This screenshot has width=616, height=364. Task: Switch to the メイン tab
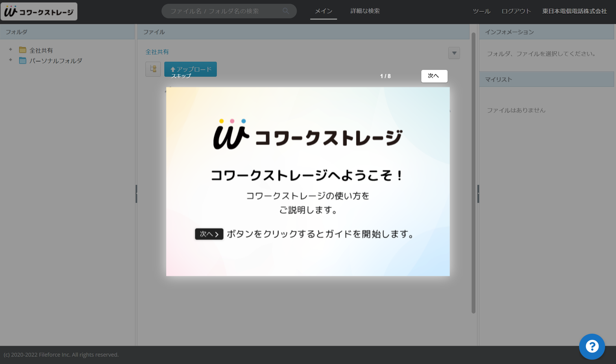pos(323,11)
